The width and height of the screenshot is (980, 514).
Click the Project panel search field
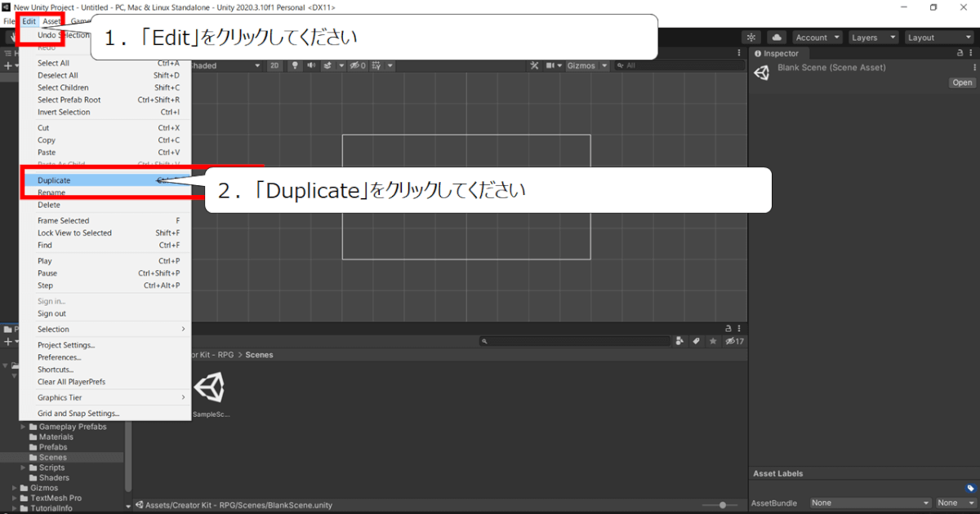pyautogui.click(x=575, y=341)
